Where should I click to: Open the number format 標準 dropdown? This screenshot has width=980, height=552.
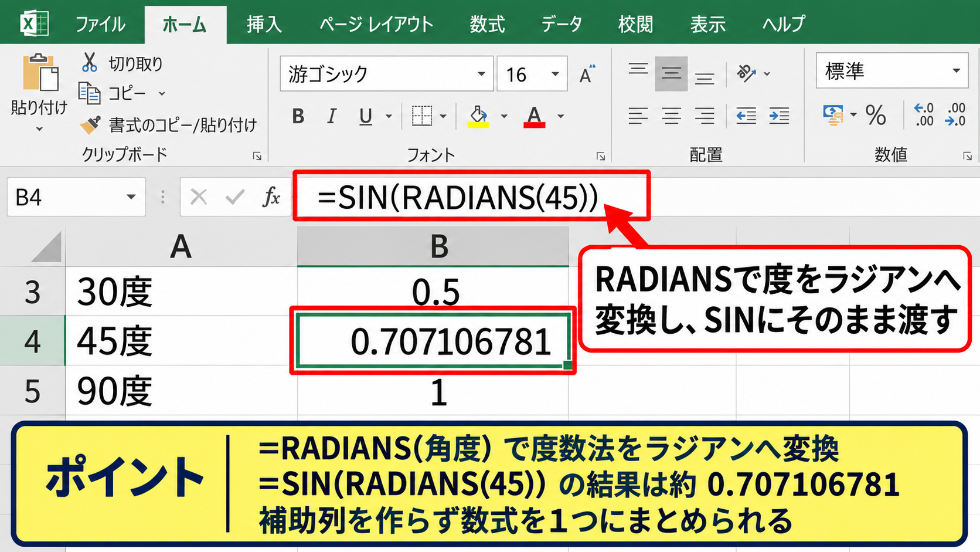[956, 70]
